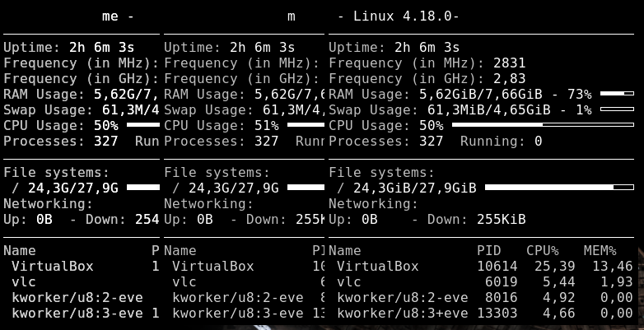Click the file system bar beside 24,3GiB/27,9GiB
The width and height of the screenshot is (644, 330).
[559, 188]
